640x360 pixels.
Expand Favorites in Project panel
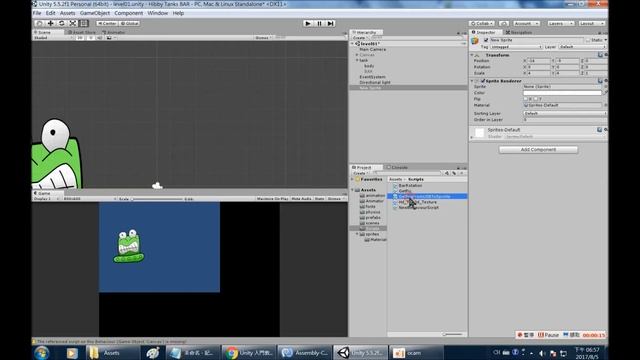point(353,179)
